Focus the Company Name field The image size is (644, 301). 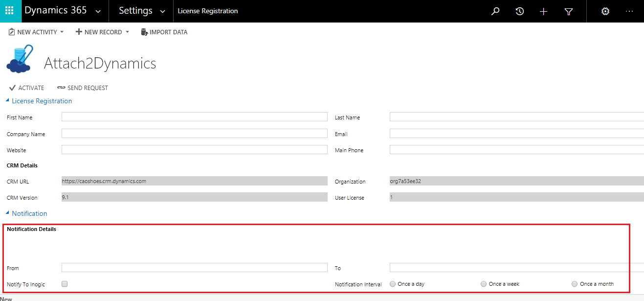click(195, 134)
